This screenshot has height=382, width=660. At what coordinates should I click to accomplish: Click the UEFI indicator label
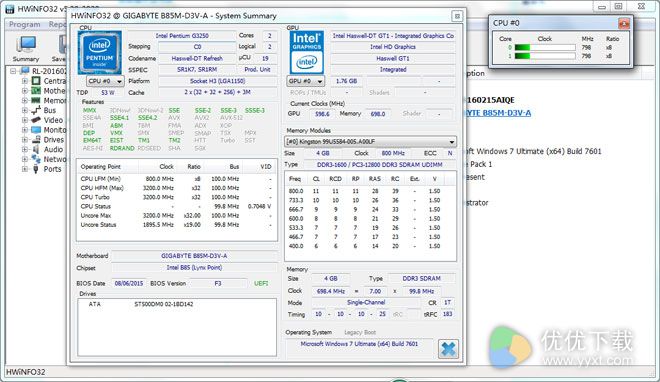click(x=261, y=284)
